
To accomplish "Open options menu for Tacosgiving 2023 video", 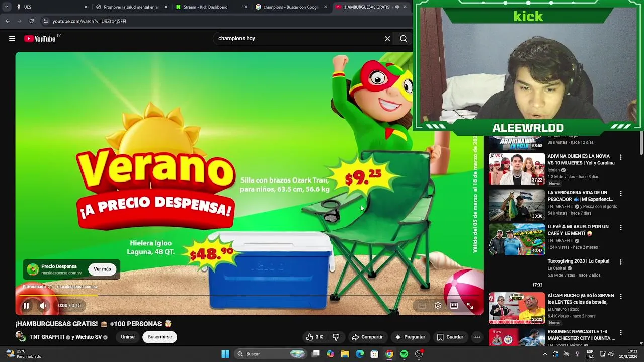I will (x=620, y=262).
